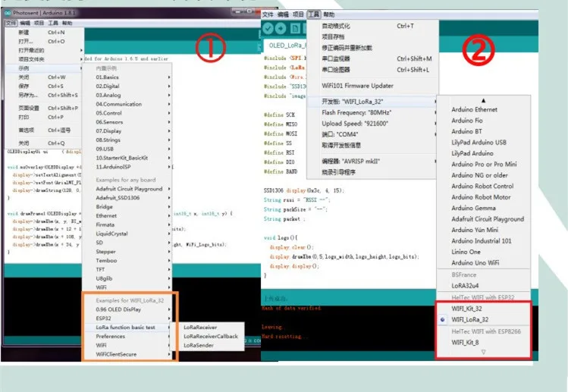Open 串口绘图器 serial plotter entry

coord(372,70)
